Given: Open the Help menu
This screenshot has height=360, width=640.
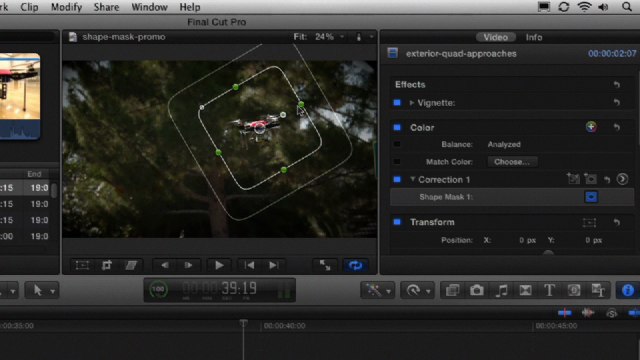Looking at the screenshot, I should pyautogui.click(x=190, y=7).
